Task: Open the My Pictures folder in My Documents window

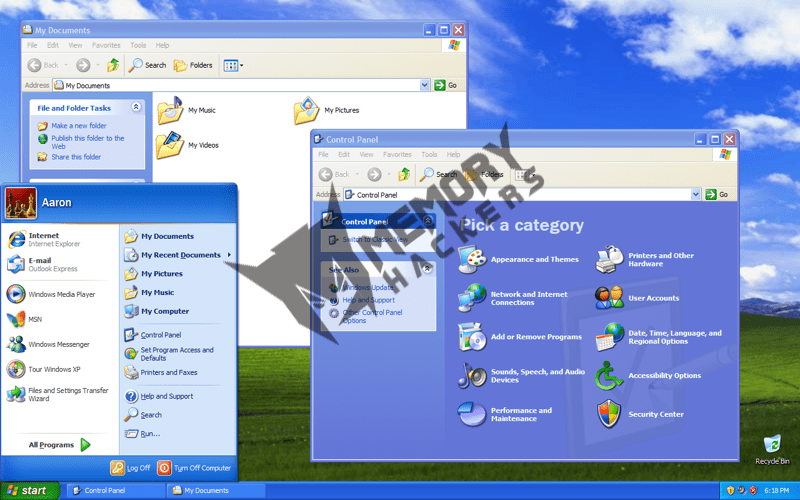Action: (x=326, y=110)
